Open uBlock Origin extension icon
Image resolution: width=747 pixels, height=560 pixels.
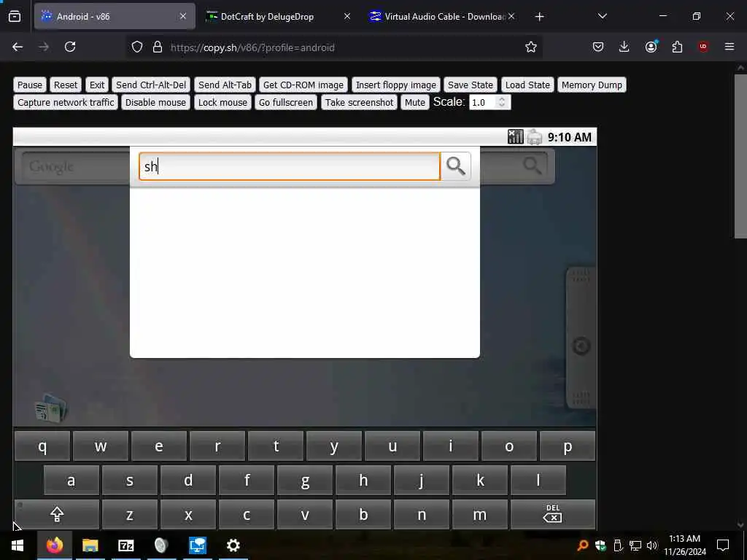(x=703, y=47)
